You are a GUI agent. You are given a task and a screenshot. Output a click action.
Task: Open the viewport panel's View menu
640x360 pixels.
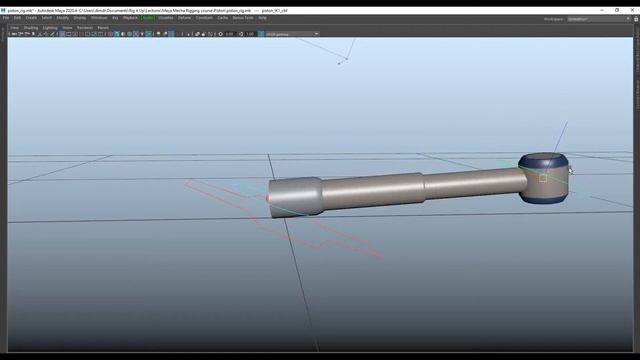pyautogui.click(x=14, y=28)
